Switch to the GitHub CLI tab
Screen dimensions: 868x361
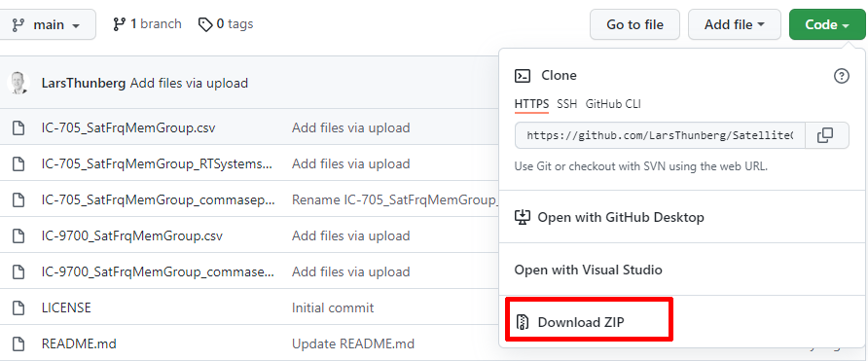613,104
